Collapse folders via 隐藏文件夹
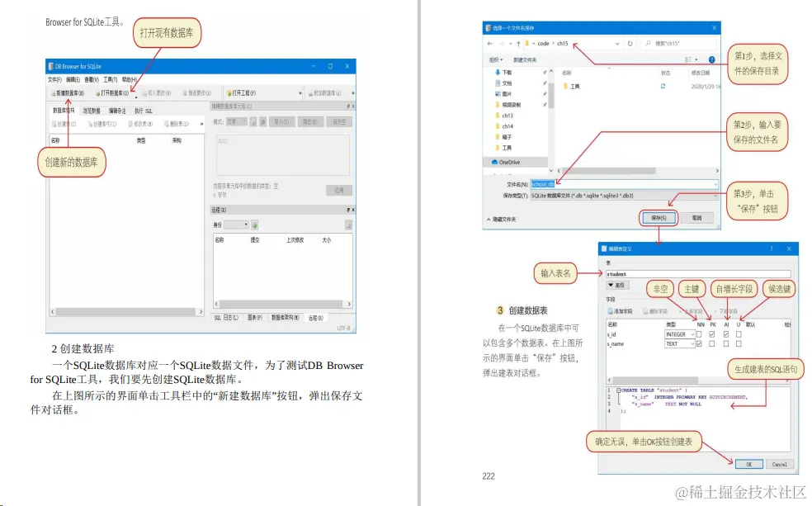812x506 pixels. pos(501,220)
